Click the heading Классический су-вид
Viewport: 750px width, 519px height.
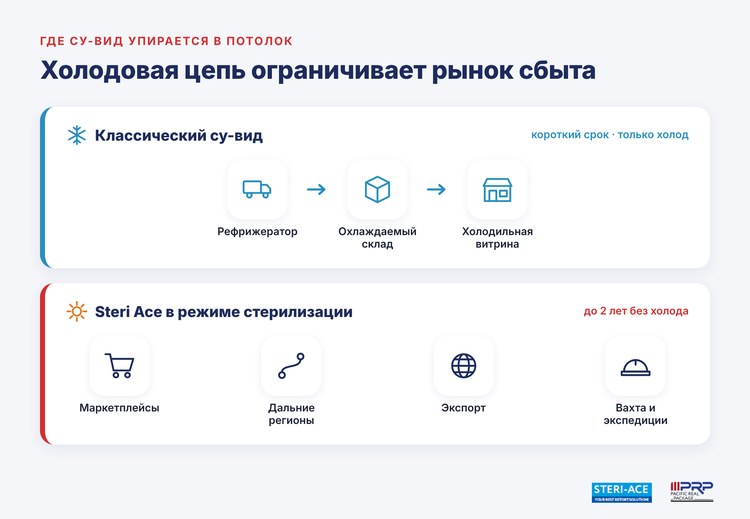coord(179,136)
